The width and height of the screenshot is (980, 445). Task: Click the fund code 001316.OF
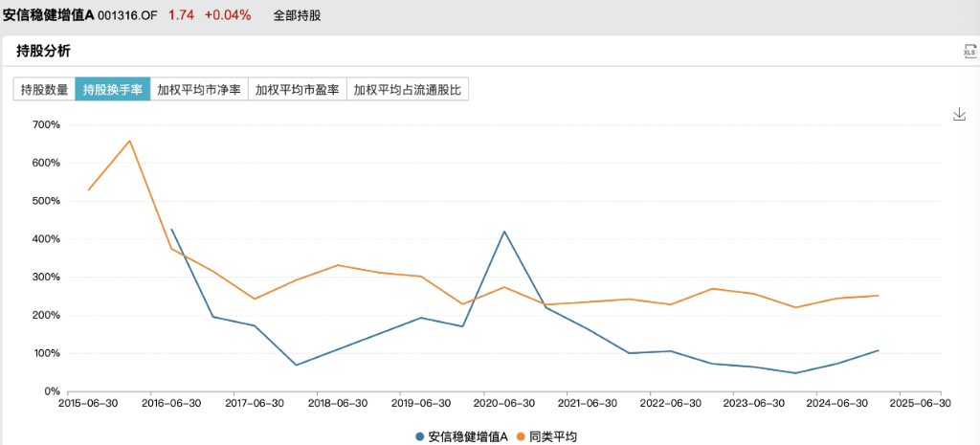(x=127, y=16)
